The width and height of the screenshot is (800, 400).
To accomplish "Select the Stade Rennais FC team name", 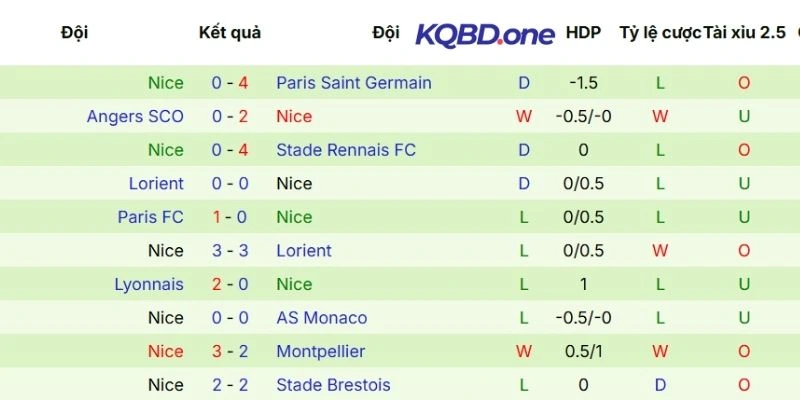I will pyautogui.click(x=345, y=150).
